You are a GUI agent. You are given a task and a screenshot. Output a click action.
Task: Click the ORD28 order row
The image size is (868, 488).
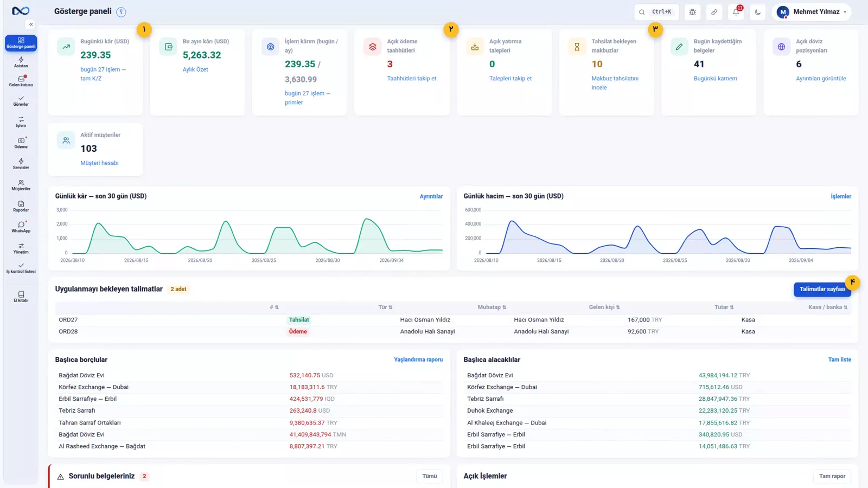click(x=453, y=332)
